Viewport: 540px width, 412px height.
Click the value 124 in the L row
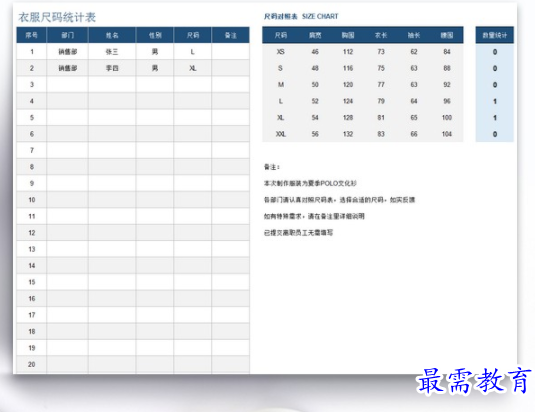pos(348,101)
